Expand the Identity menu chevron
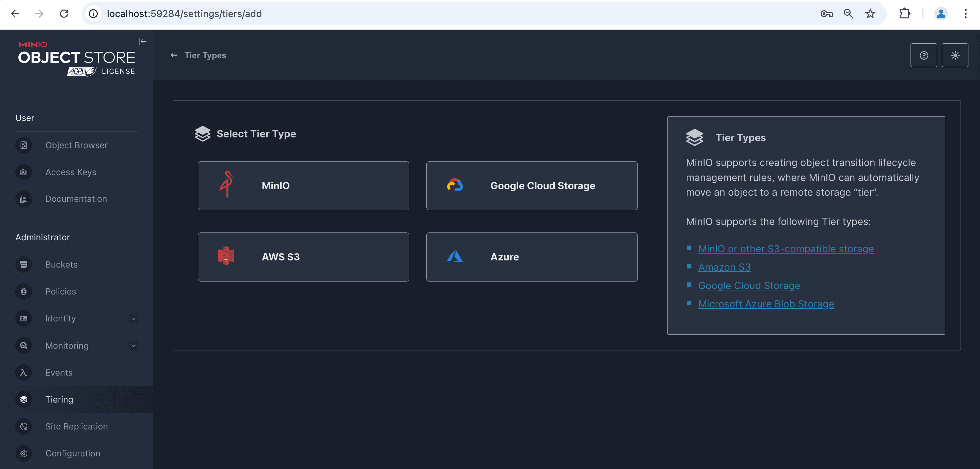 pyautogui.click(x=133, y=319)
